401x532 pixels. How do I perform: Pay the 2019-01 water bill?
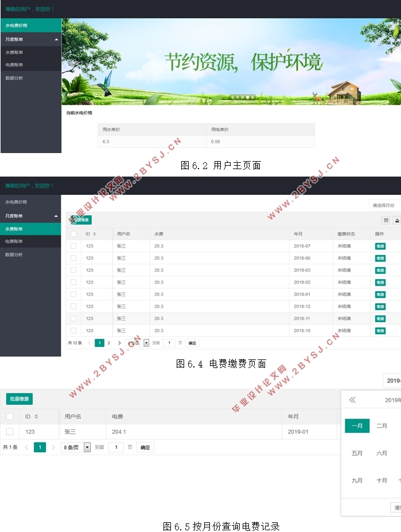[380, 295]
